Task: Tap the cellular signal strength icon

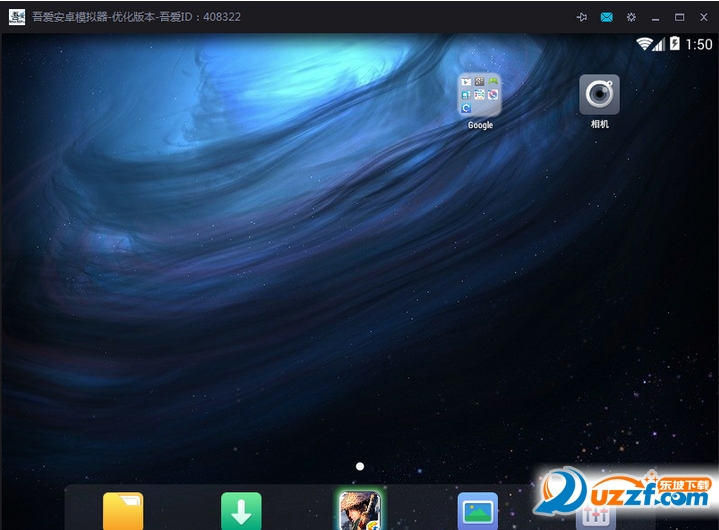Action: pyautogui.click(x=659, y=44)
